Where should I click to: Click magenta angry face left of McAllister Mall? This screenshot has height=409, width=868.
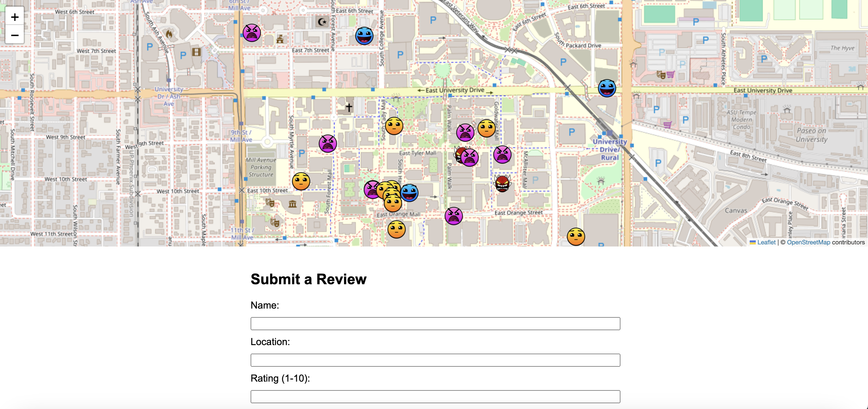point(502,155)
